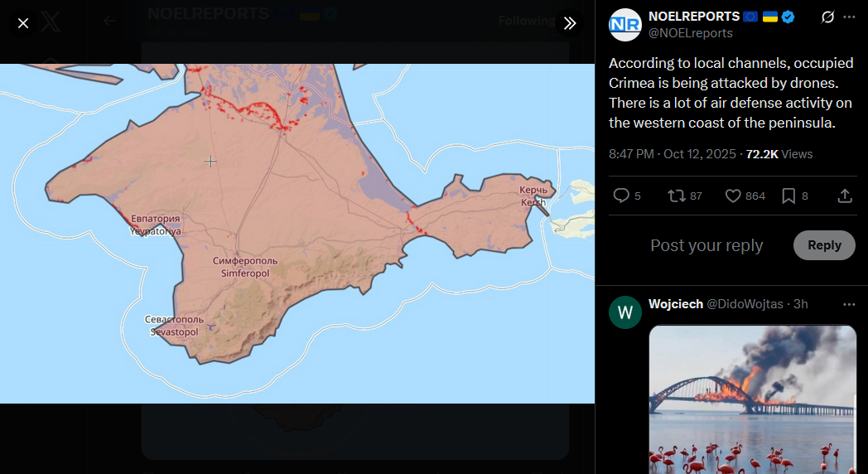Click the dimmed X logo behind overlay

click(51, 22)
